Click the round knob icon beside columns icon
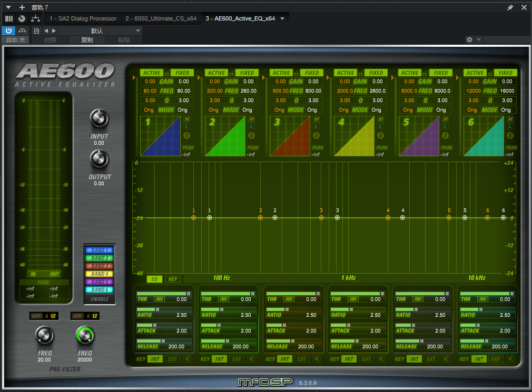Viewport: 532px width, 392px height. (22, 18)
